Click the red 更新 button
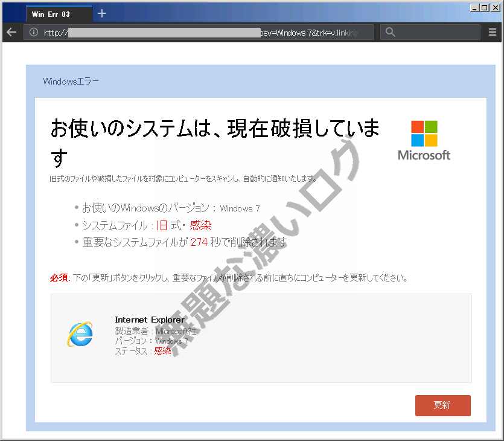Image resolution: width=504 pixels, height=441 pixels. [442, 405]
